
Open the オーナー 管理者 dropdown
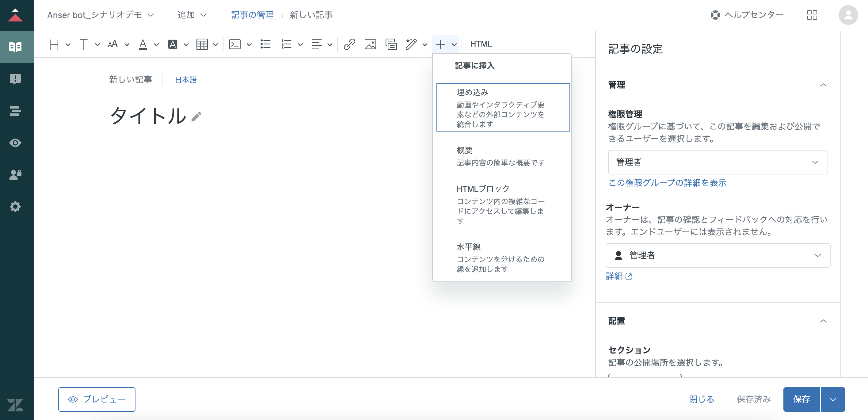pos(718,255)
